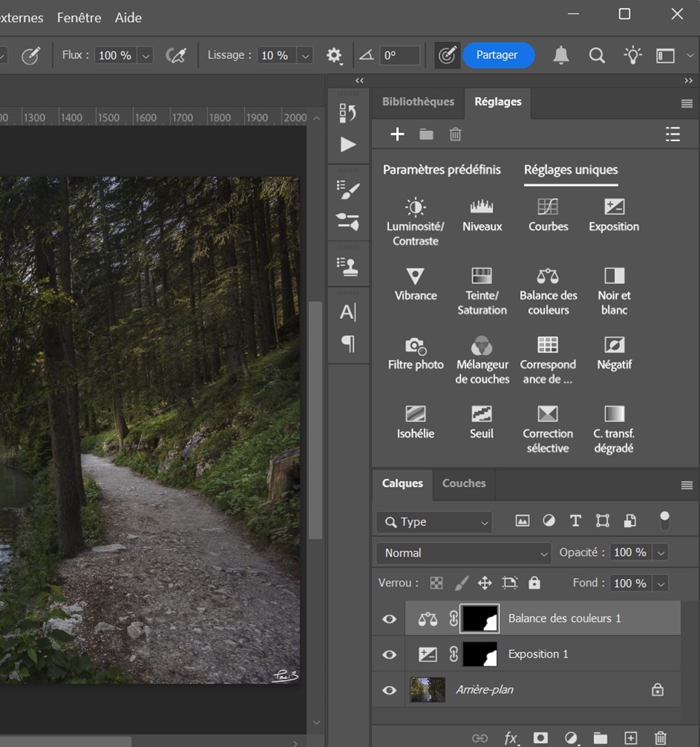Add an Isohélie adjustment
Screen dimensions: 700x747
click(415, 421)
